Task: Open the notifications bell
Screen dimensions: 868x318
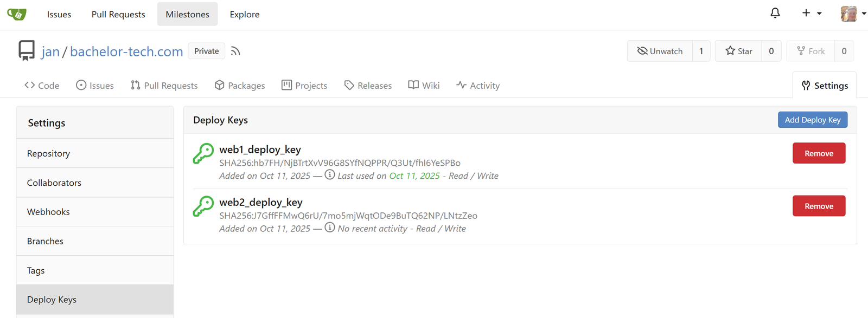Action: tap(775, 13)
